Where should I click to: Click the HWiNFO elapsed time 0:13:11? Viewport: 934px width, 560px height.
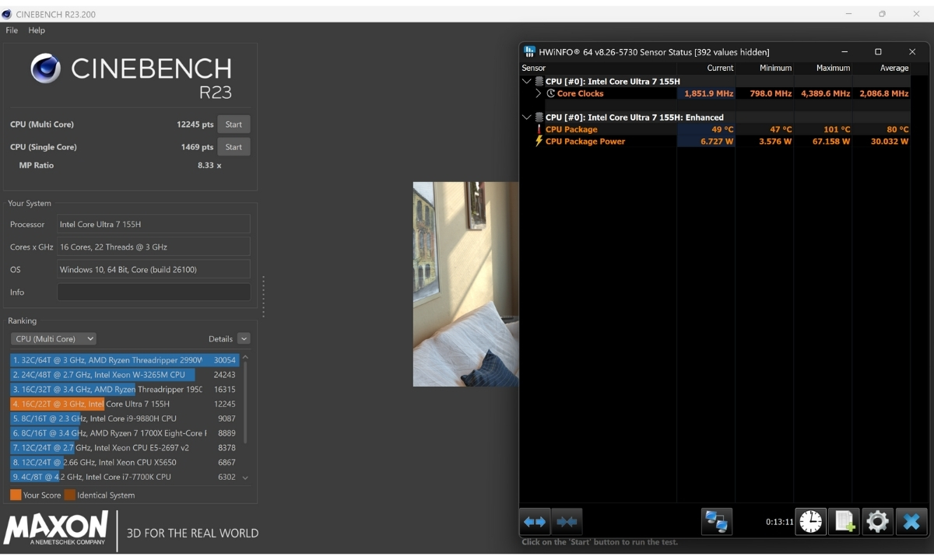(779, 522)
